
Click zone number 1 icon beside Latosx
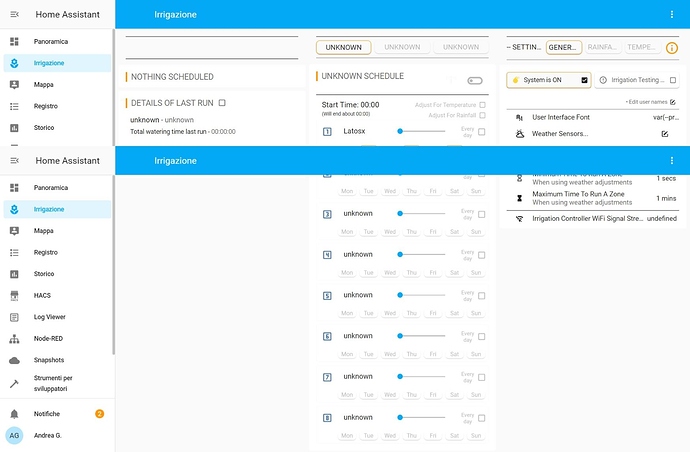pyautogui.click(x=327, y=132)
